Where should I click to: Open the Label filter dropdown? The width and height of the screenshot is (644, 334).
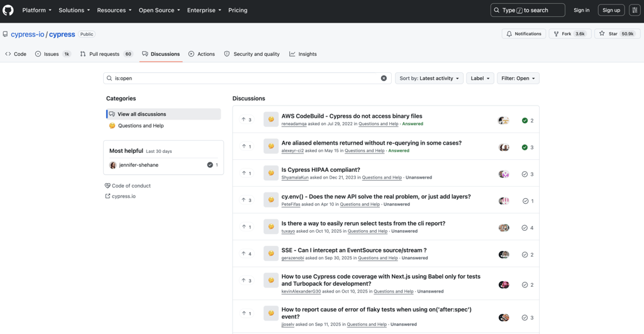480,78
